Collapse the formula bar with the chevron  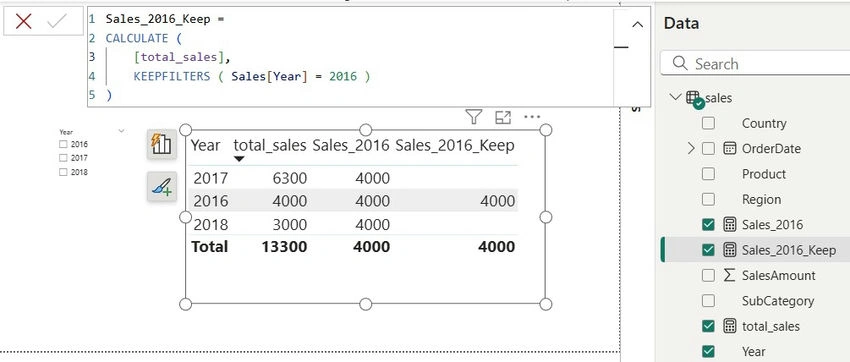click(x=638, y=24)
